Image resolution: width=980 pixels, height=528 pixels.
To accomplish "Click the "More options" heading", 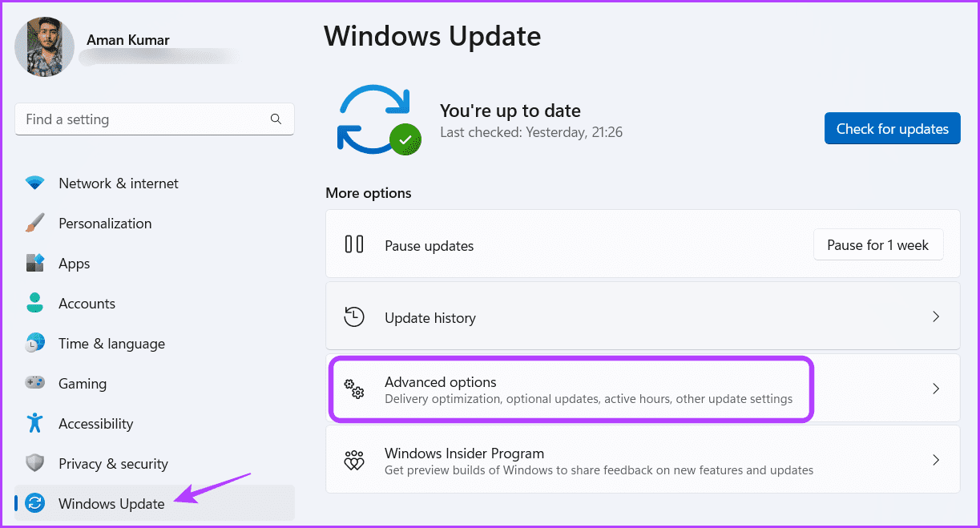I will pyautogui.click(x=369, y=193).
